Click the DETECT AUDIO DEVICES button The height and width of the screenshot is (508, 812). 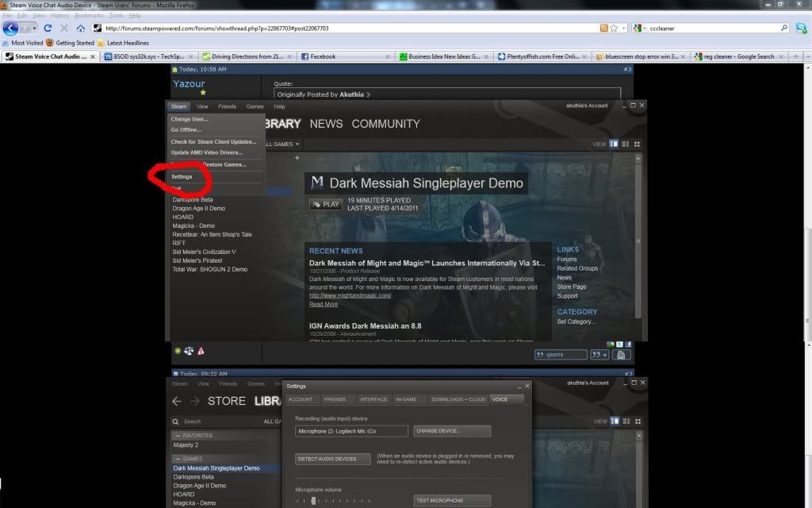coord(333,459)
